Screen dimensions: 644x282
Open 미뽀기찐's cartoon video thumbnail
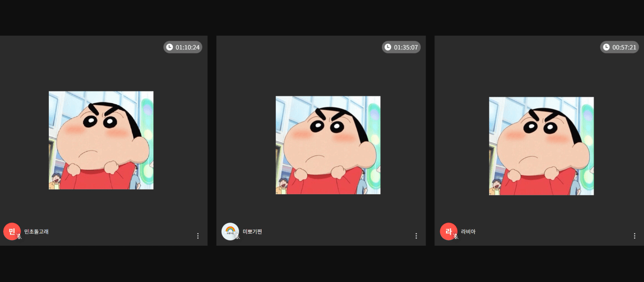(x=328, y=145)
